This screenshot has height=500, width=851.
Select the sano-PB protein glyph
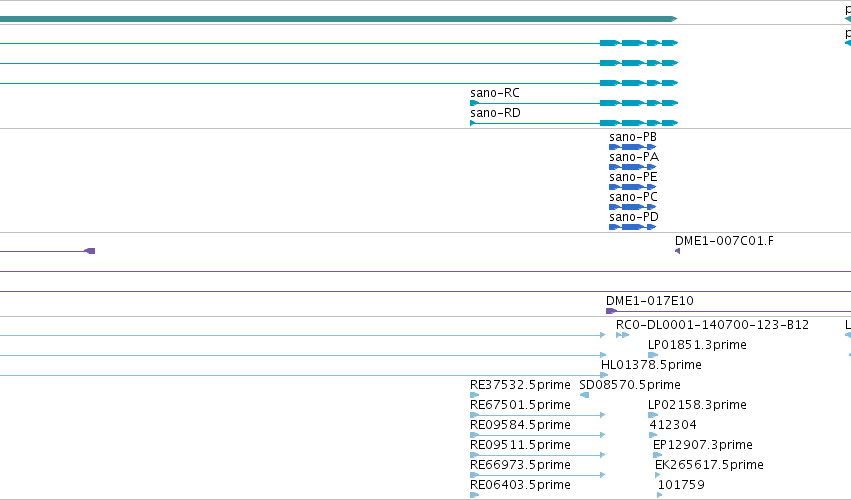pyautogui.click(x=633, y=147)
